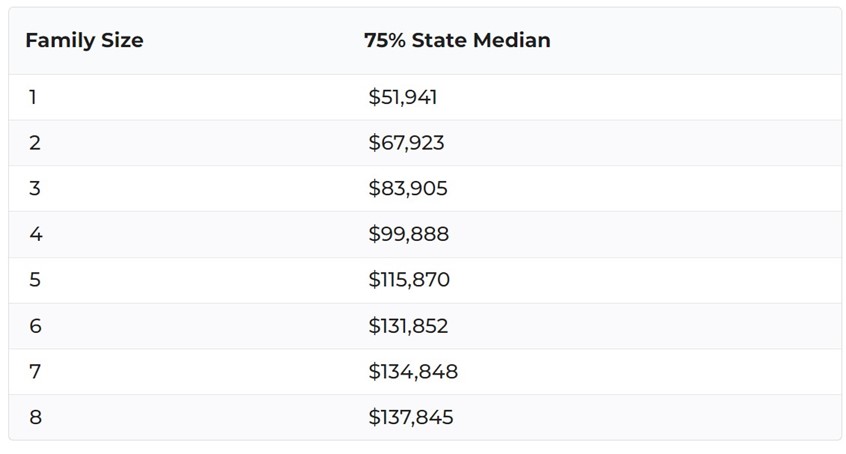Viewport: 846px width, 454px height.
Task: Click the $134,848 income value
Action: (412, 372)
